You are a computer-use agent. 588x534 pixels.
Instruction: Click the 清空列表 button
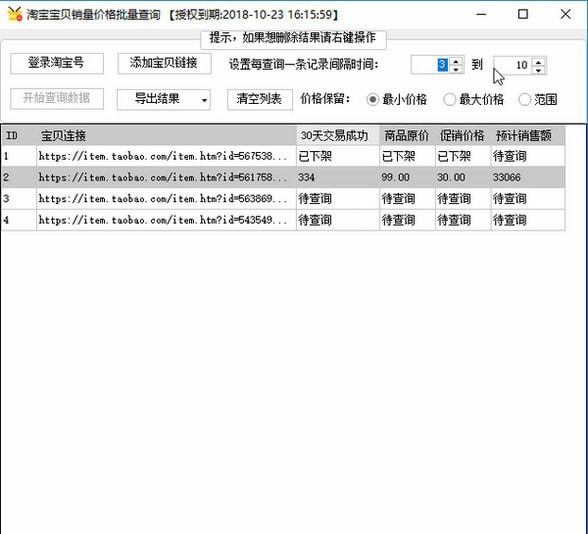[260, 99]
